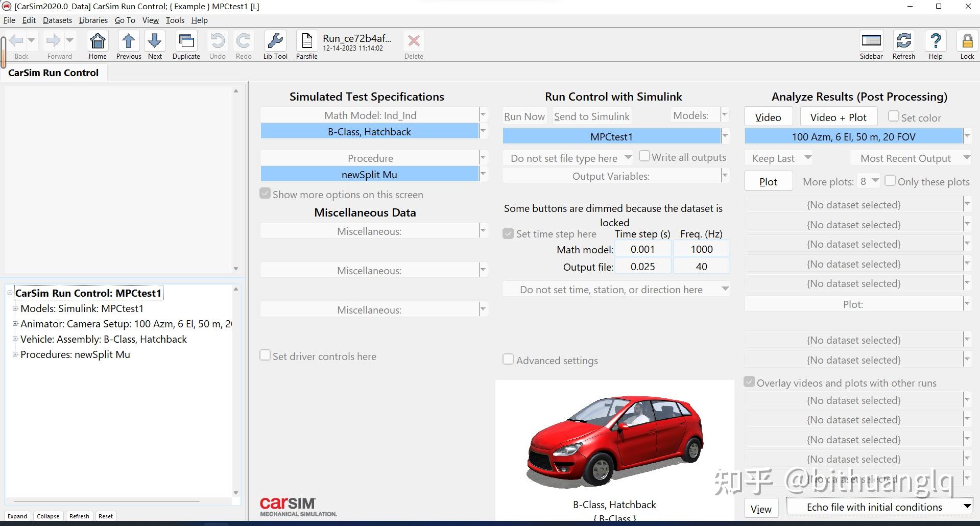The height and width of the screenshot is (526, 980).
Task: Toggle the Sidebar icon
Action: (x=871, y=41)
